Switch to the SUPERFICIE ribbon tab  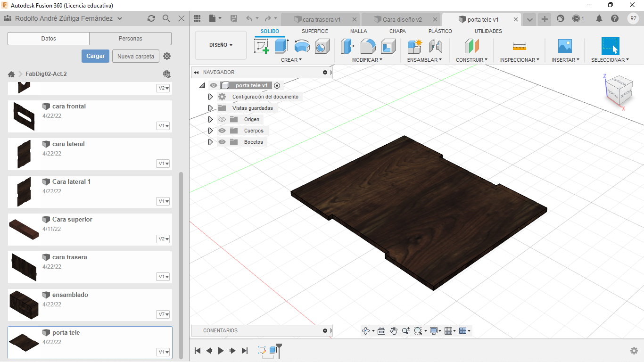[x=314, y=31]
